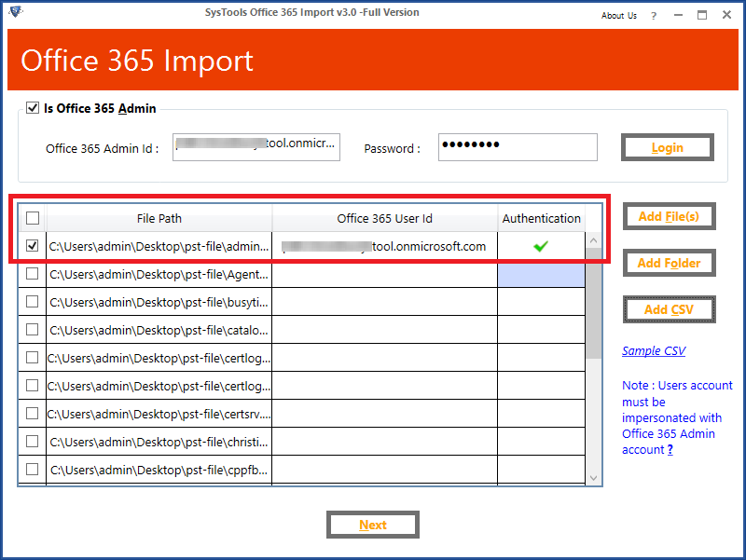The height and width of the screenshot is (560, 746).
Task: Click the Office 365 User Id column header
Action: 384,218
